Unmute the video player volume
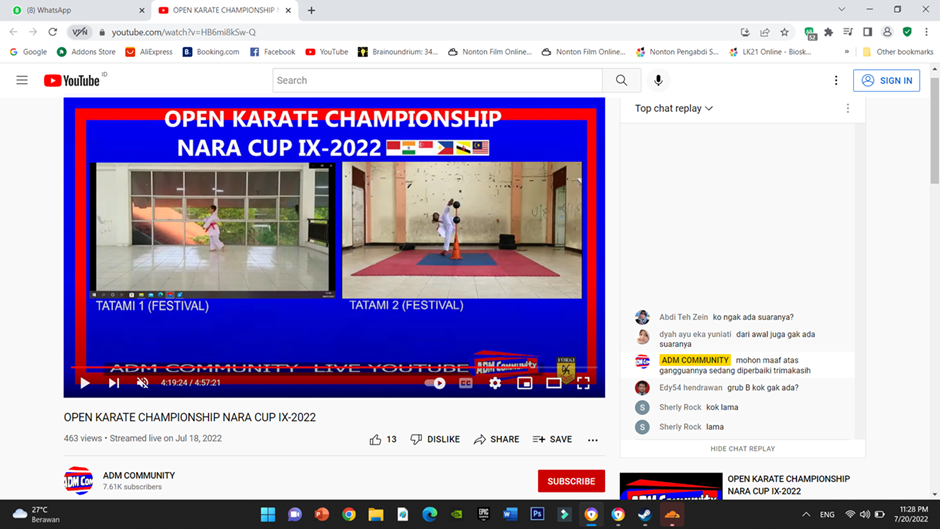Image resolution: width=940 pixels, height=529 pixels. (143, 383)
